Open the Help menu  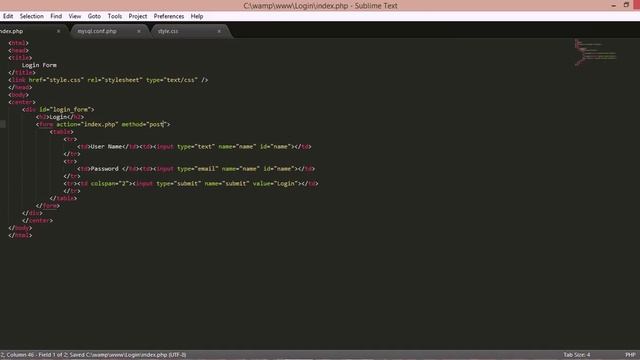point(197,16)
